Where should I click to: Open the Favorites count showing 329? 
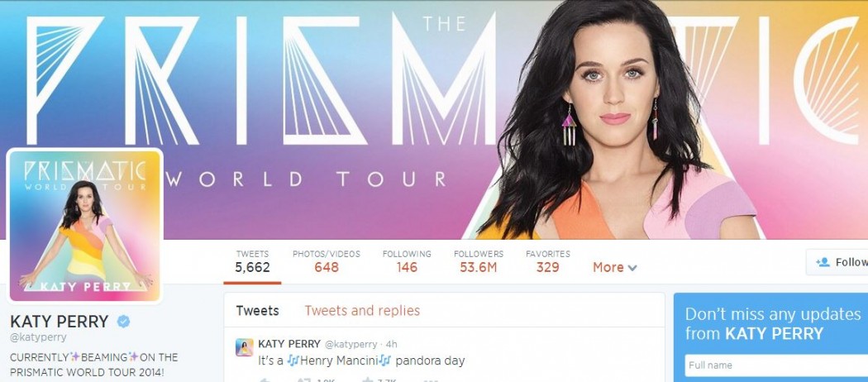547,261
